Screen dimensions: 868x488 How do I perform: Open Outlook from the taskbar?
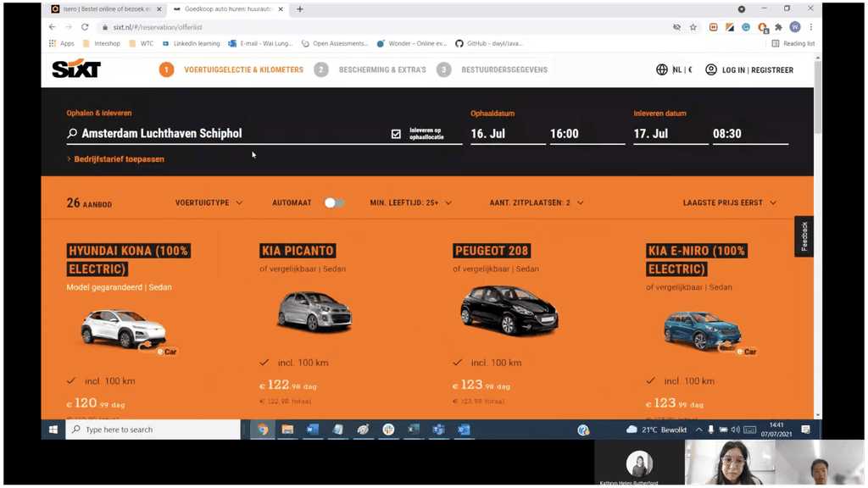coord(464,430)
